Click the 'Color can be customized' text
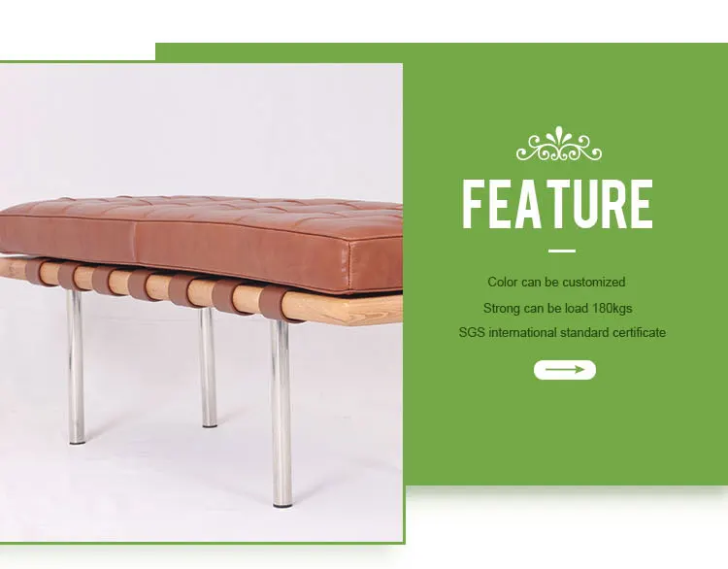 point(556,282)
